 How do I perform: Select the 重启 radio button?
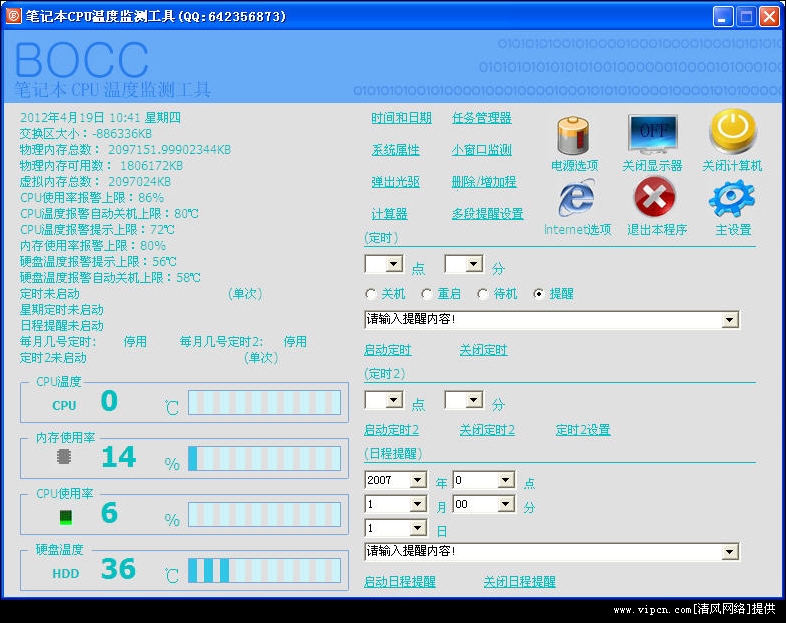click(x=427, y=294)
